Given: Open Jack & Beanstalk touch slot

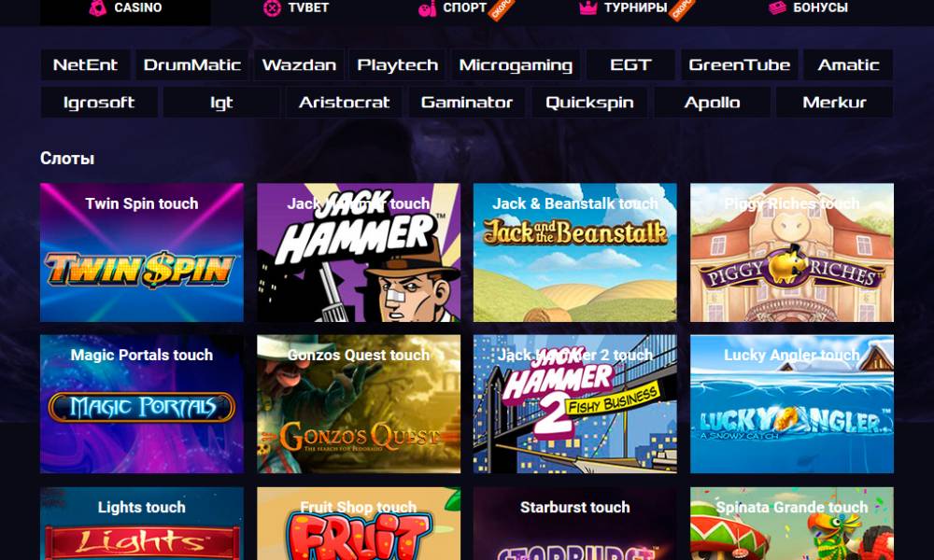Looking at the screenshot, I should click(574, 252).
